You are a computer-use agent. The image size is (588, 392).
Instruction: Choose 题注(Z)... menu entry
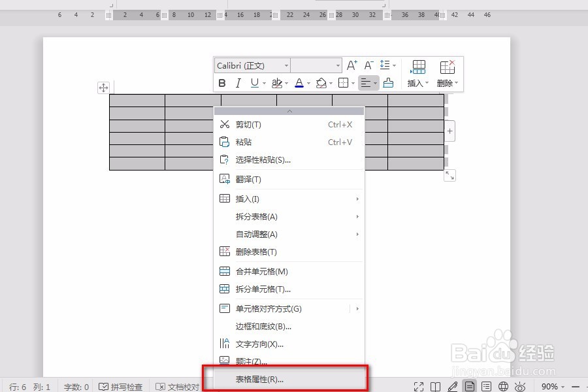pos(289,361)
